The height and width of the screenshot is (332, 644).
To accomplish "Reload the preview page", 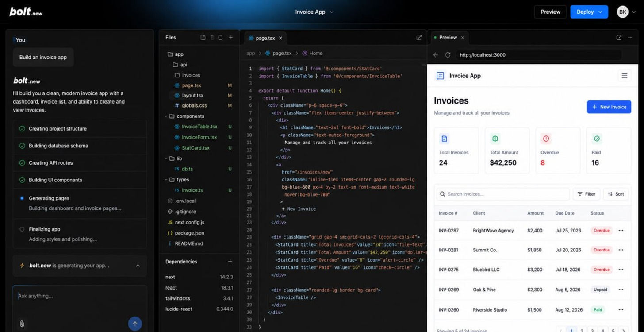I will pos(448,55).
